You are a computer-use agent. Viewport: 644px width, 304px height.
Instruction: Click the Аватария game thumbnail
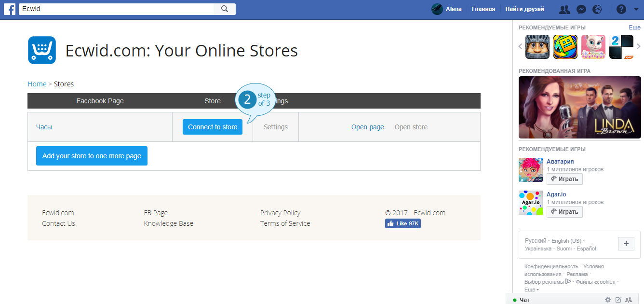pyautogui.click(x=531, y=170)
